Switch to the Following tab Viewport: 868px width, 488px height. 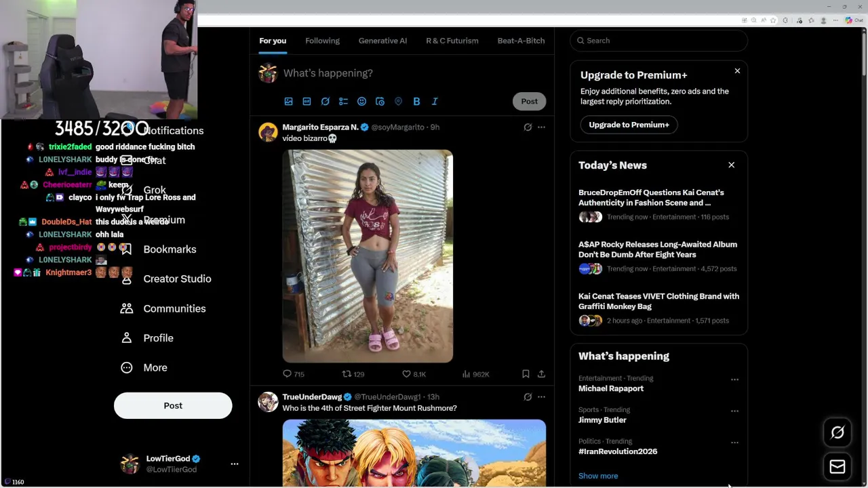(x=322, y=41)
